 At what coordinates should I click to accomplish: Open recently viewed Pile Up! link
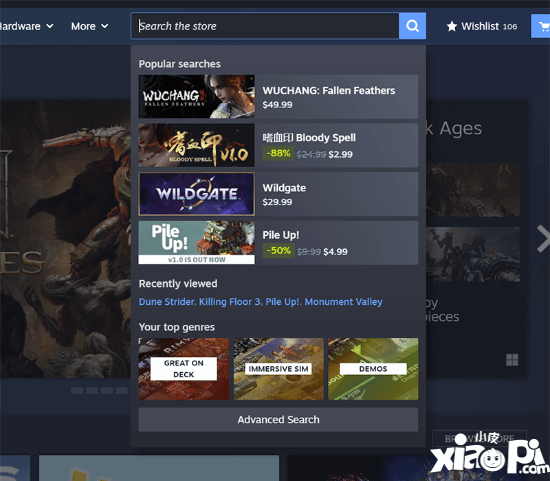point(282,302)
